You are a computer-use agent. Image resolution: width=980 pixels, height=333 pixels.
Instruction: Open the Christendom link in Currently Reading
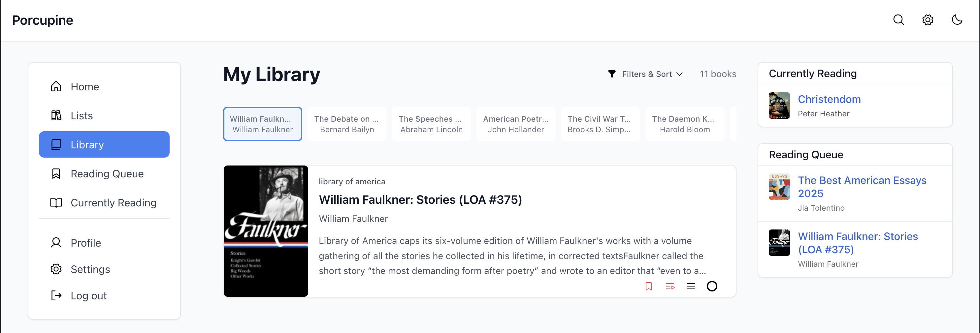(x=829, y=99)
